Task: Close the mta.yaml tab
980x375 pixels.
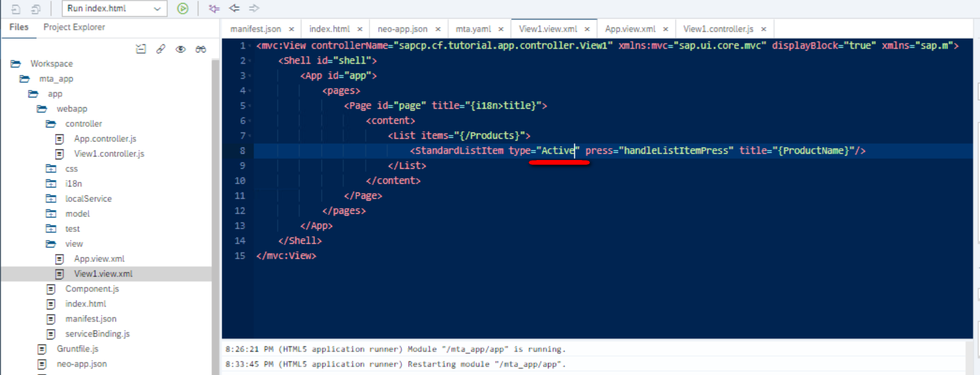Action: [501, 29]
